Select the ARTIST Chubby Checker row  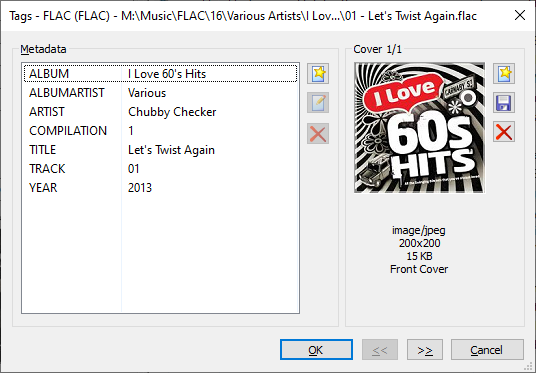pyautogui.click(x=160, y=112)
